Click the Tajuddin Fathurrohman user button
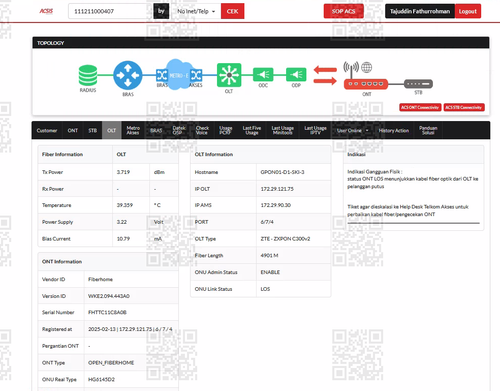This screenshot has width=500, height=391. coord(420,11)
